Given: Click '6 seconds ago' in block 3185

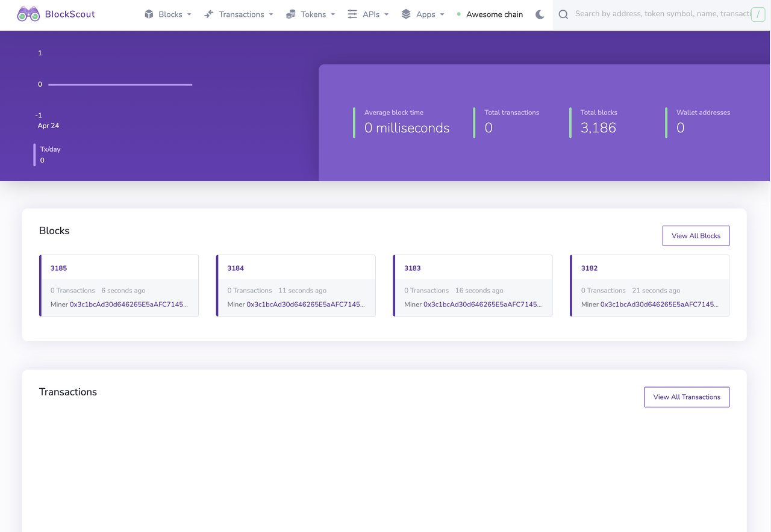Looking at the screenshot, I should pos(123,291).
